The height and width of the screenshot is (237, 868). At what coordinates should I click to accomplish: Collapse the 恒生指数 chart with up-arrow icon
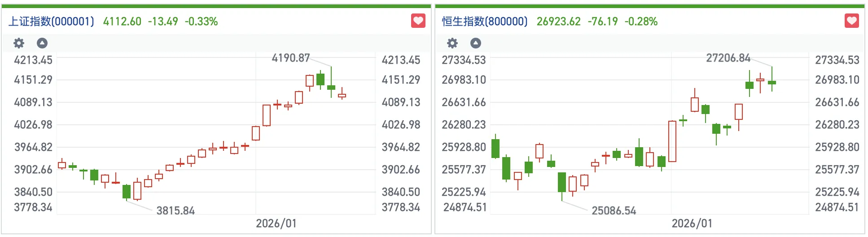476,43
